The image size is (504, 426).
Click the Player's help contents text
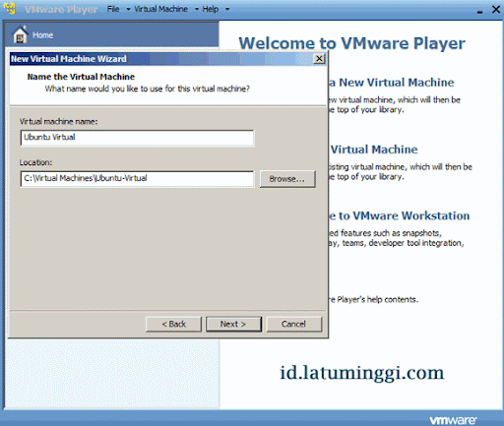point(373,299)
